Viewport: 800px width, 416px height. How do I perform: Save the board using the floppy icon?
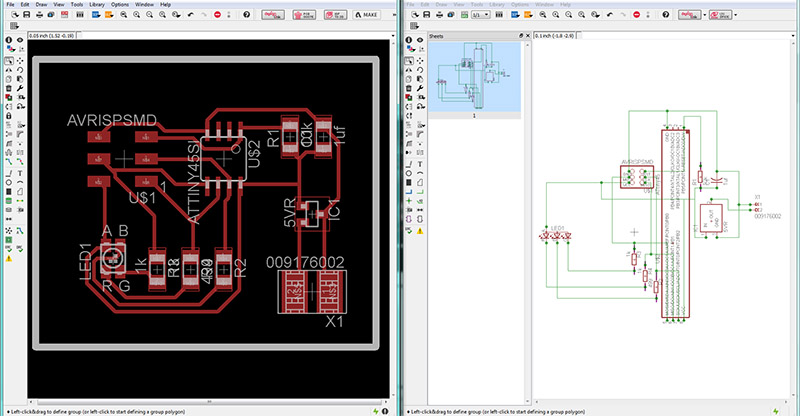click(x=27, y=15)
